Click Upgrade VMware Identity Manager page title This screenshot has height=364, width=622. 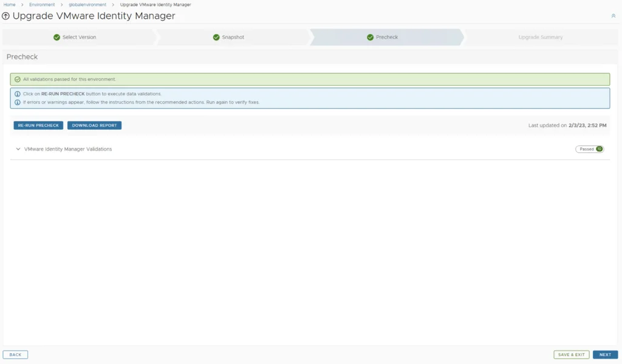tap(94, 16)
